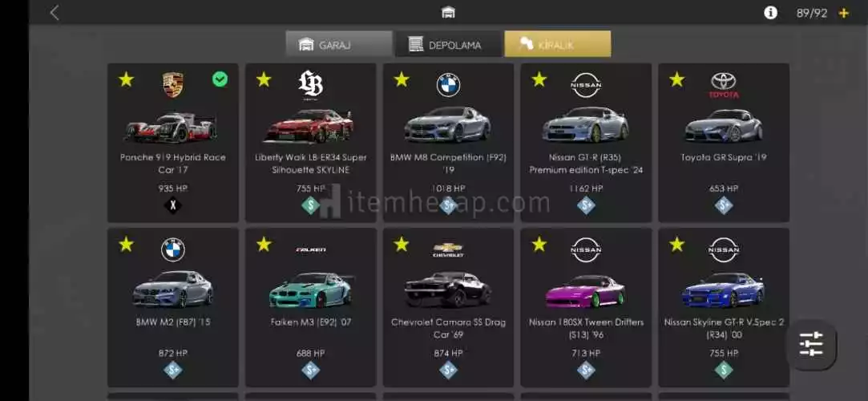Tap the Chevrolet logo on Camaro card

[x=448, y=250]
